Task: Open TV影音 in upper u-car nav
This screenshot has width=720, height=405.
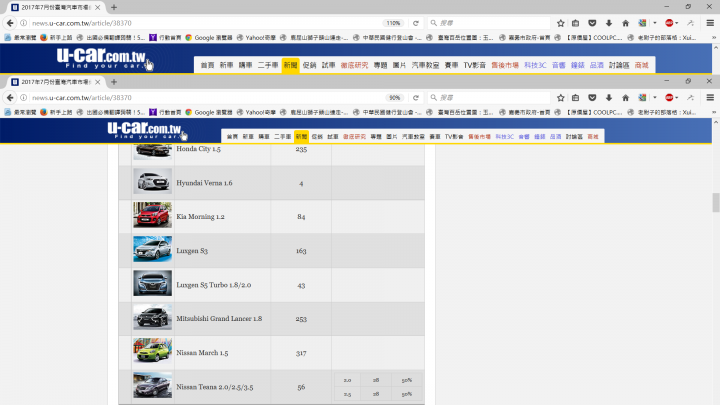Action: [474, 65]
